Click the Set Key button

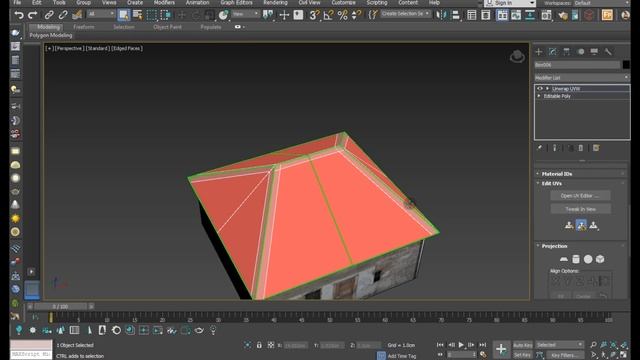click(x=522, y=355)
